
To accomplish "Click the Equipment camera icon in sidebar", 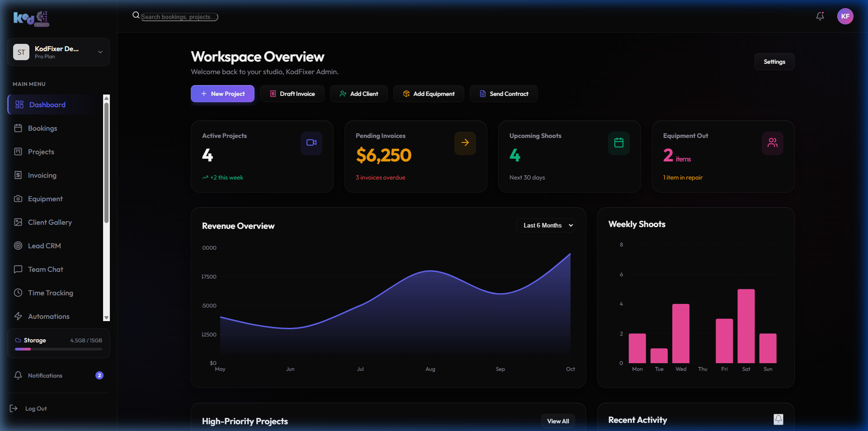I will coord(18,199).
